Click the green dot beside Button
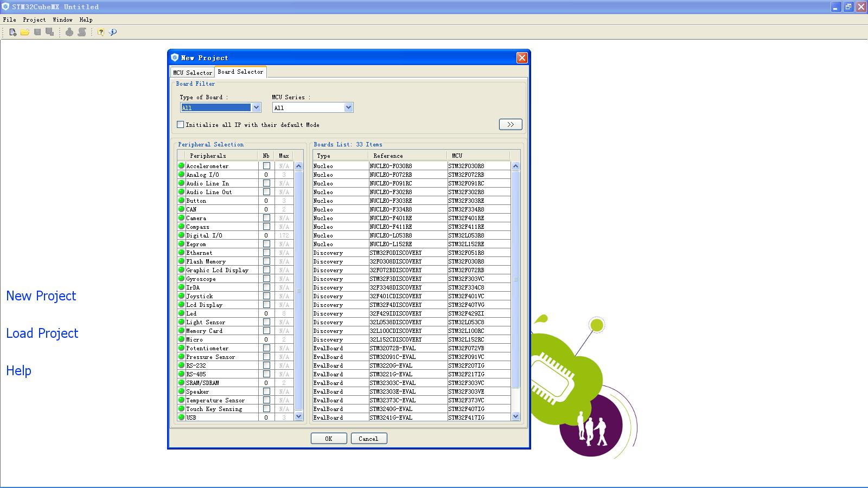Image resolution: width=868 pixels, height=488 pixels. click(x=182, y=201)
